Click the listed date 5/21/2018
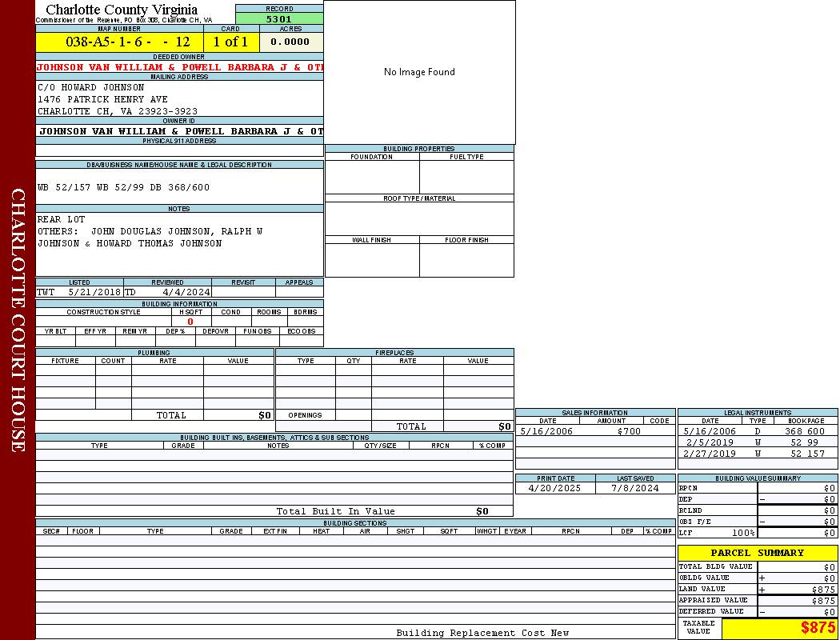This screenshot has height=640, width=840. point(94,292)
